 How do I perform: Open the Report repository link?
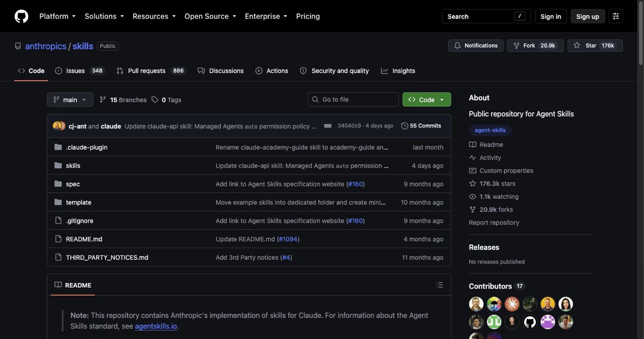click(x=494, y=223)
